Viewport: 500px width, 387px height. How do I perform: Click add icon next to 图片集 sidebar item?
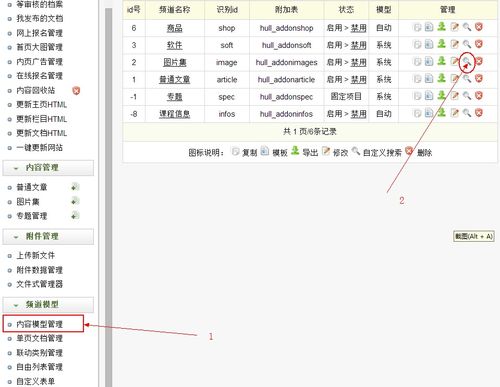[x=75, y=201]
